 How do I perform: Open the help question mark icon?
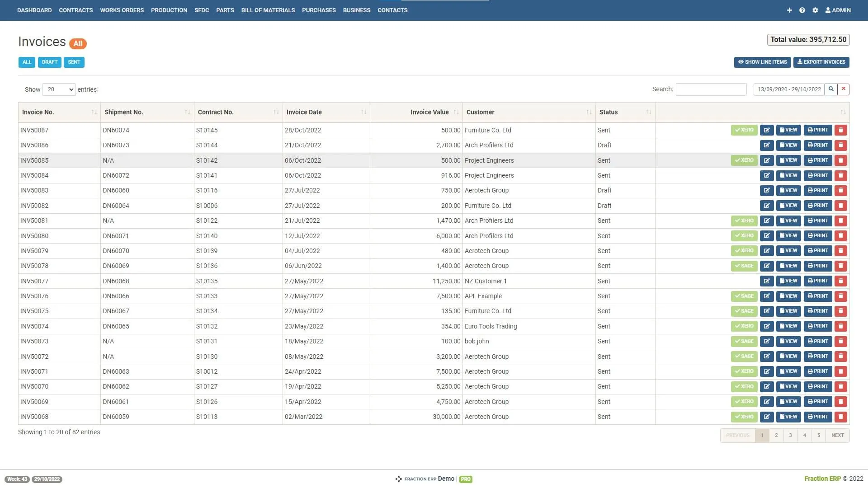[x=802, y=10]
